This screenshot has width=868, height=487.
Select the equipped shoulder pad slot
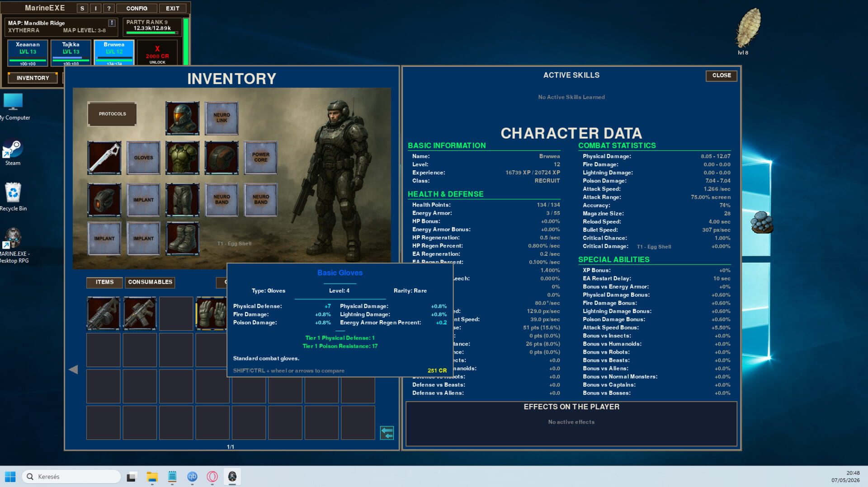pyautogui.click(x=222, y=158)
